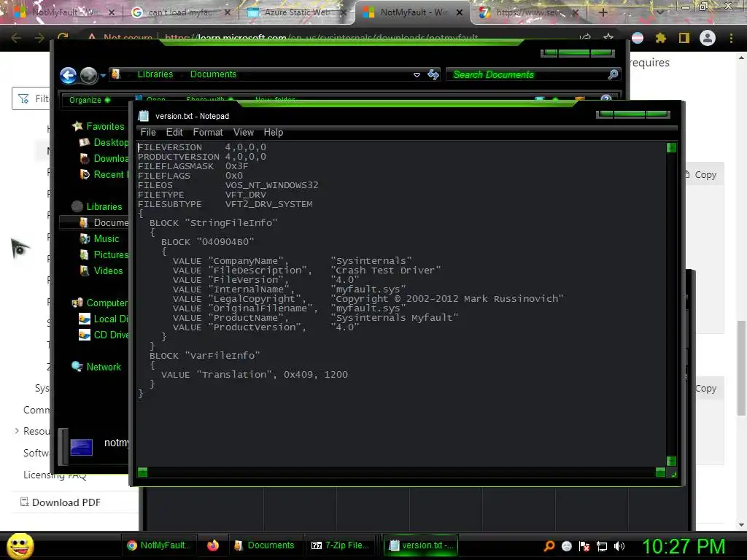Select Local Disk under Computer

[x=111, y=319]
